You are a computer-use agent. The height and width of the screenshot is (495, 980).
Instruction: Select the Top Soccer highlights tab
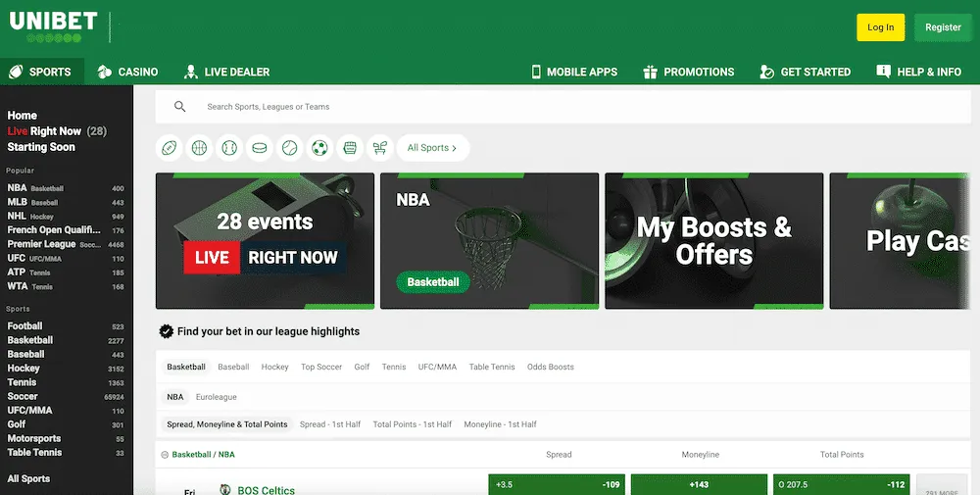(321, 367)
